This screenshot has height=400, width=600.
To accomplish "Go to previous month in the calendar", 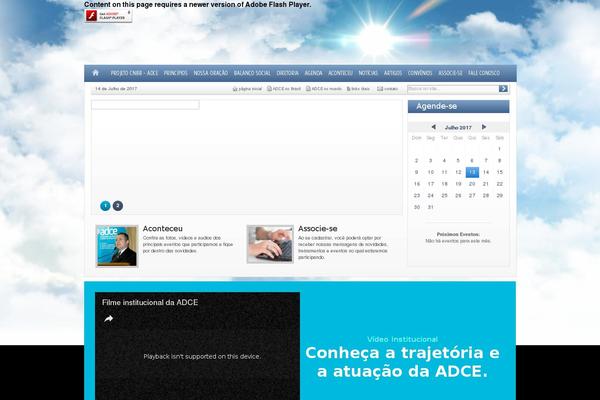I will (x=434, y=127).
